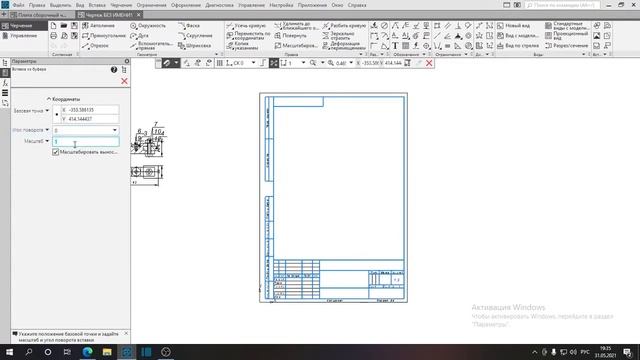640x360 pixels.
Task: Click the Масштаб input field
Action: coord(86,141)
